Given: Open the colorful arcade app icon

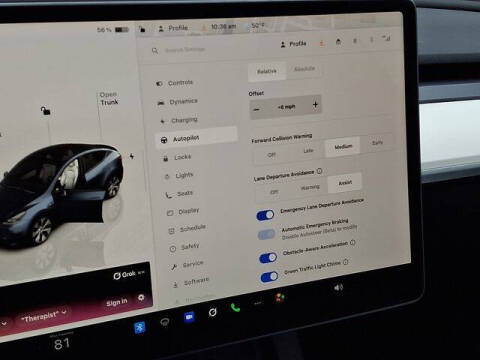Looking at the screenshot, I should click(x=280, y=297).
